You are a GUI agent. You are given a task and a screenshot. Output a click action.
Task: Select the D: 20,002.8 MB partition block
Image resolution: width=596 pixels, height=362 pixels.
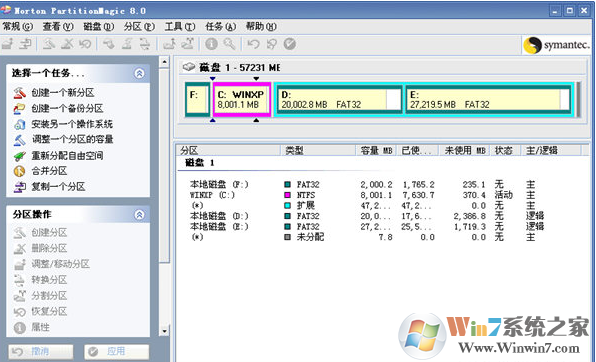coord(339,99)
